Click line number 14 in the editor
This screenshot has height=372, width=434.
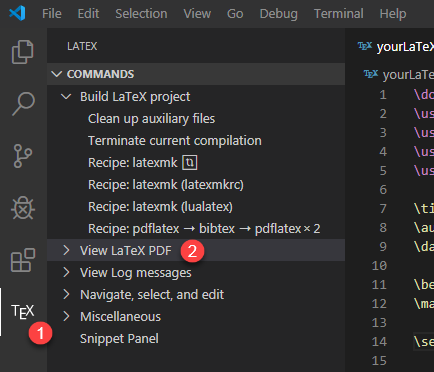click(379, 341)
